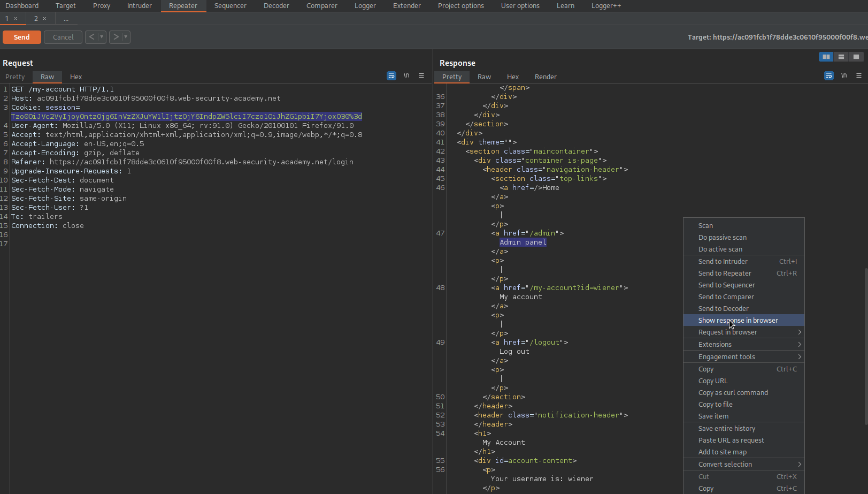Choose Send to Repeater menu entry
The image size is (868, 494).
click(744, 273)
